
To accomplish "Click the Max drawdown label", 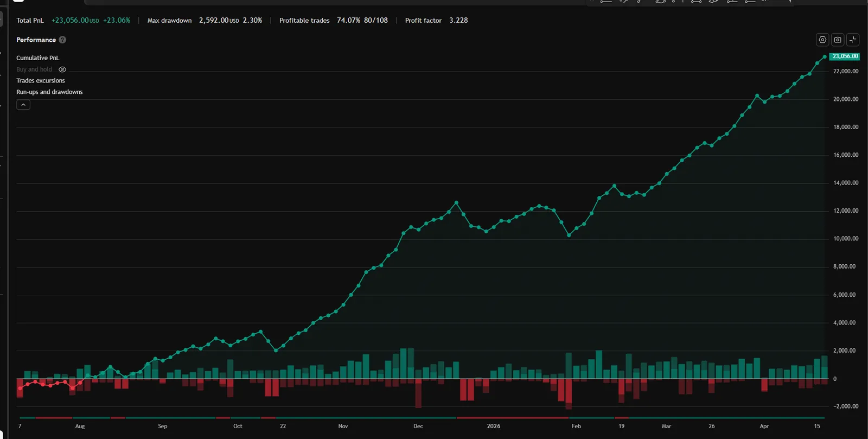I will [170, 21].
